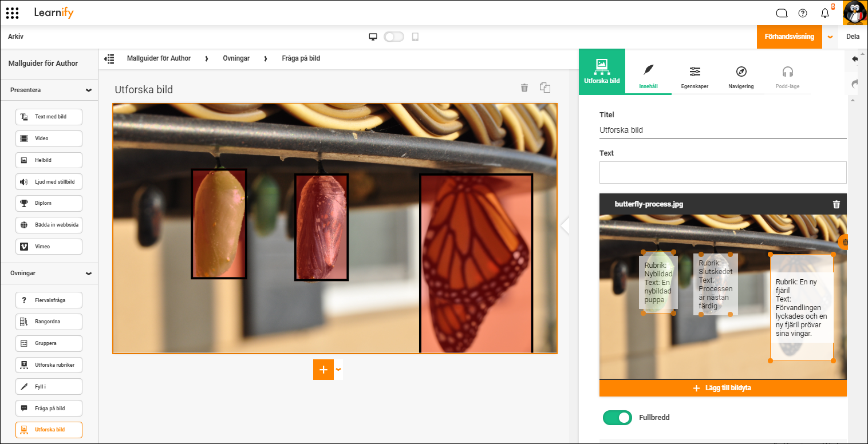Click the Lägg till bildyta button

(x=723, y=388)
